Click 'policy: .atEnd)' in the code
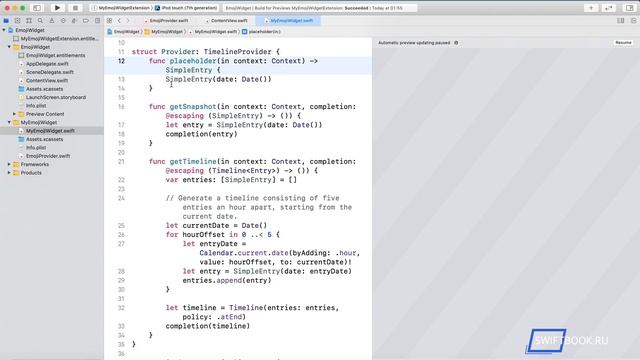Screen dimensions: 640x360 click(x=214, y=317)
